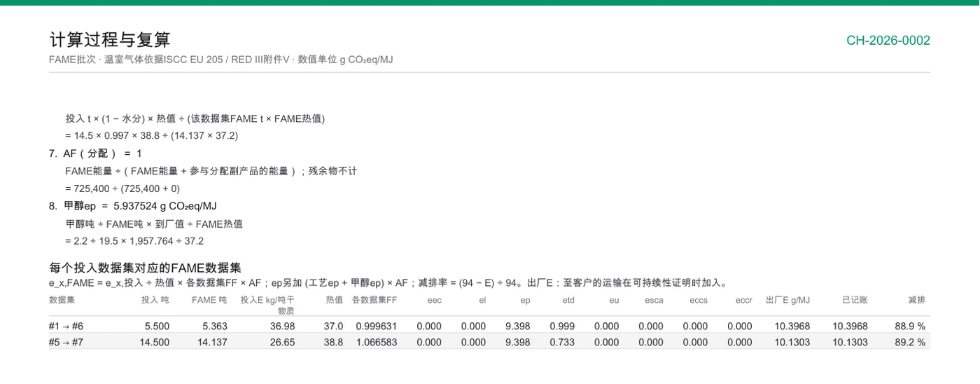Click the 减排 value 89.2 %
The width and height of the screenshot is (980, 384).
(x=910, y=342)
